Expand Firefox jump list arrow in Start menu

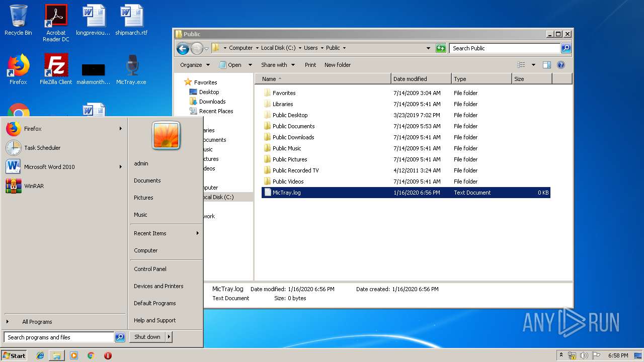pos(121,129)
